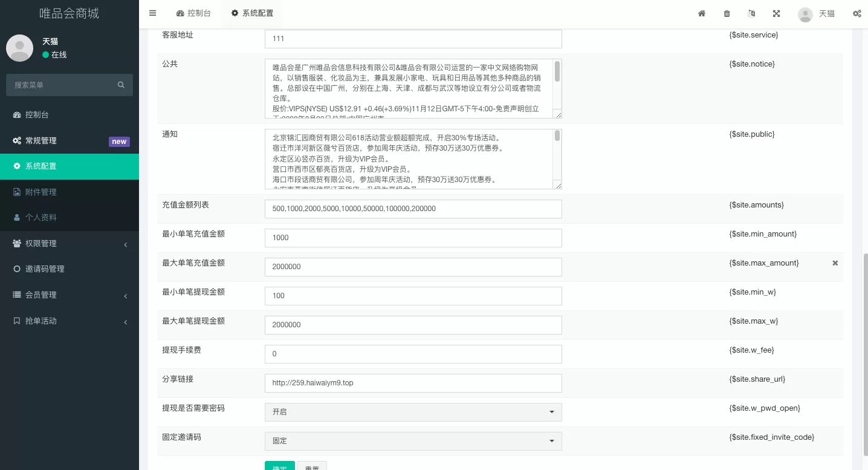Click the 分享链接 input field
The height and width of the screenshot is (470, 868).
[413, 383]
